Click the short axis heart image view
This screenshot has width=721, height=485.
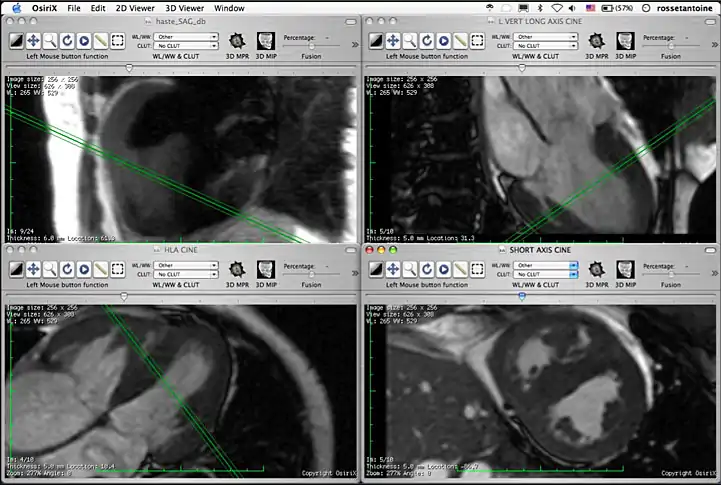(x=540, y=390)
